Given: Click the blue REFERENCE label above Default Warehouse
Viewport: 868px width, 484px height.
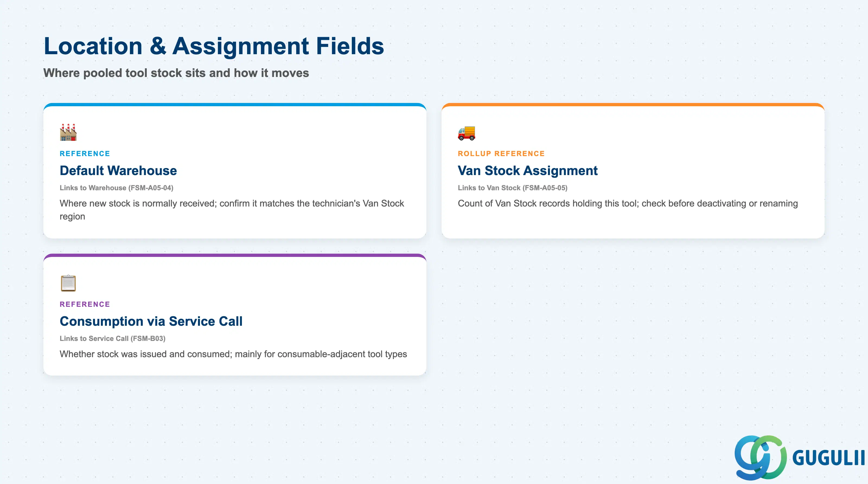Looking at the screenshot, I should pyautogui.click(x=85, y=153).
